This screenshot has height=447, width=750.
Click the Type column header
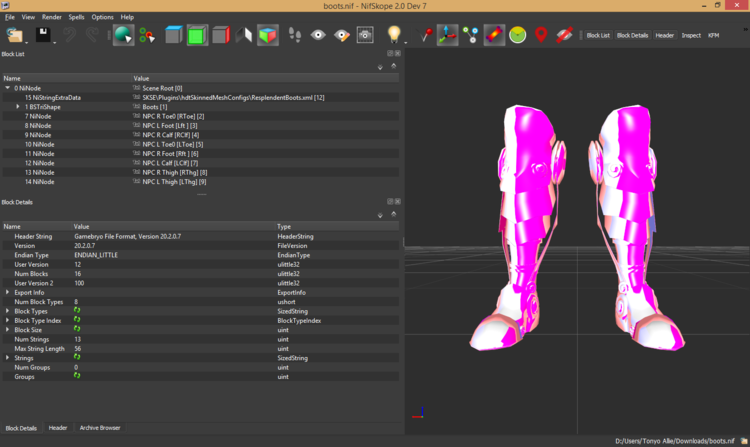pyautogui.click(x=337, y=226)
